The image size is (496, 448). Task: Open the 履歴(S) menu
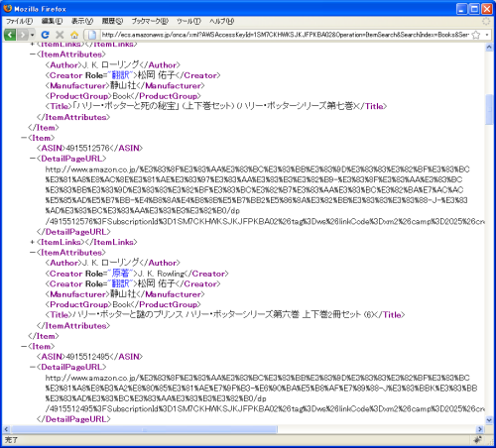tap(112, 21)
